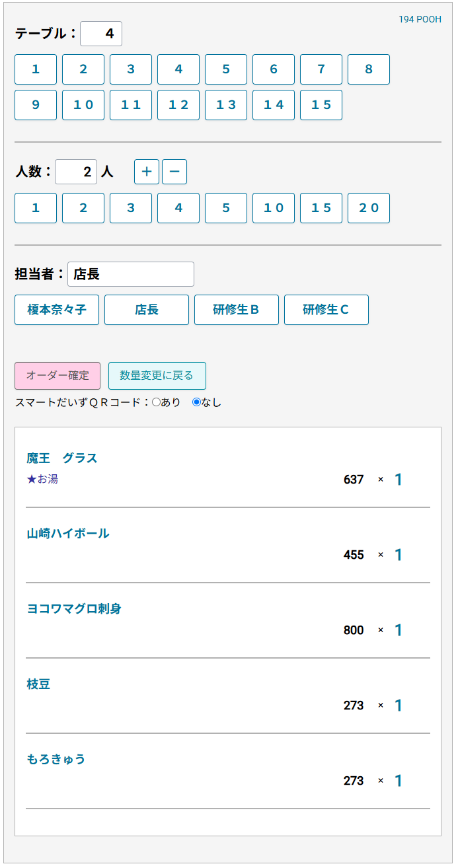This screenshot has width=458, height=868.
Task: Open the 山崎ハイボール order item
Action: 68,534
